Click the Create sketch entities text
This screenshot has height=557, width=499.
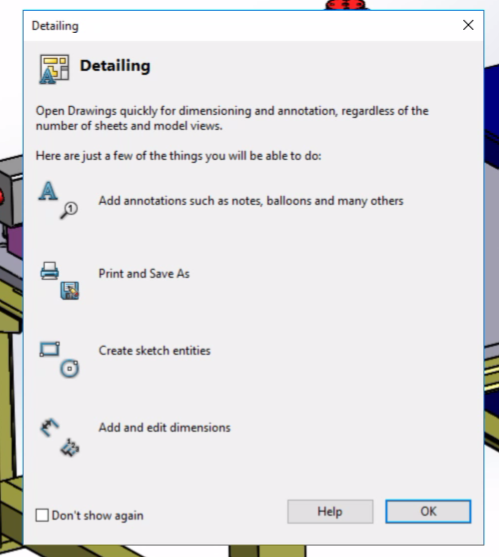pos(154,351)
